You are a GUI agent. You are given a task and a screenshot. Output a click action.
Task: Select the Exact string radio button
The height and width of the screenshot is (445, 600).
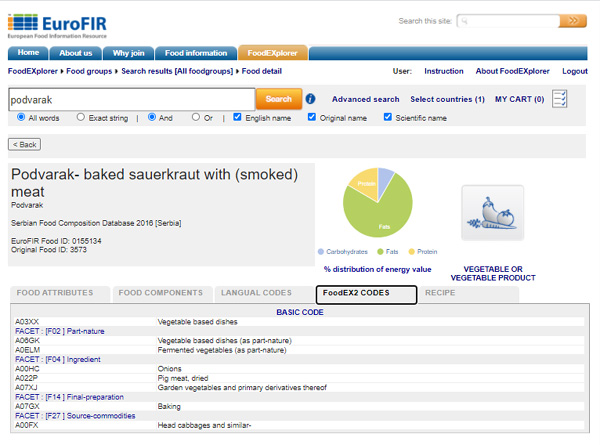pos(80,117)
